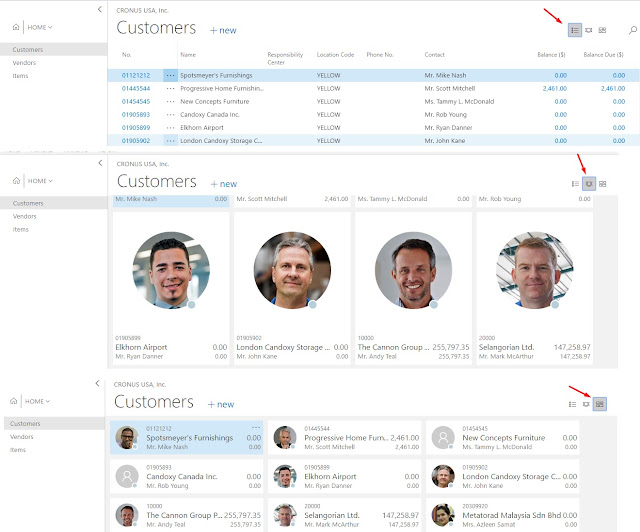Open the HOME dropdown in the small-tiles panel
The width and height of the screenshot is (640, 532).
click(x=37, y=401)
